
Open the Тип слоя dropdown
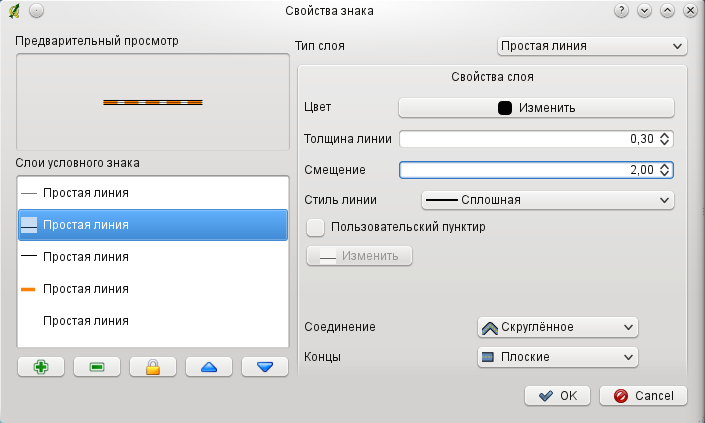592,46
